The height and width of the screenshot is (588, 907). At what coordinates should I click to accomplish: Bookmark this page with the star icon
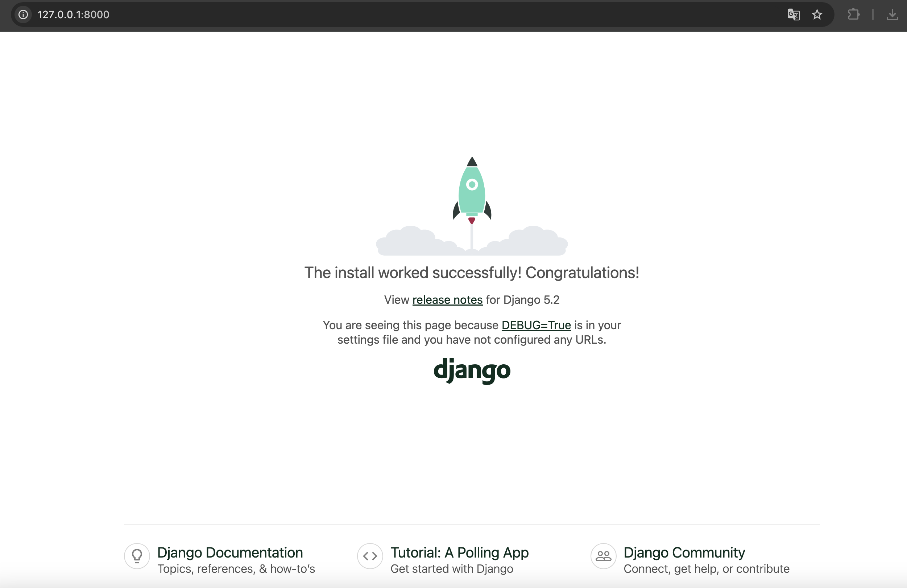pyautogui.click(x=817, y=15)
